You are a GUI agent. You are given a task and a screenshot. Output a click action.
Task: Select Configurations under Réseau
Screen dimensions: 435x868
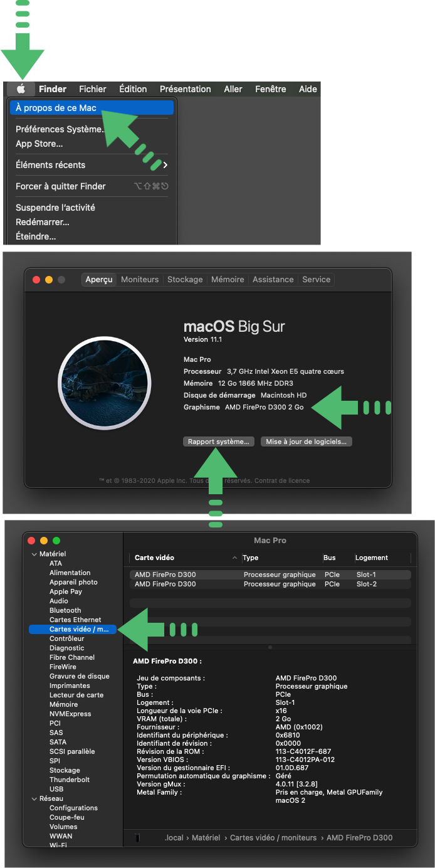(x=73, y=808)
